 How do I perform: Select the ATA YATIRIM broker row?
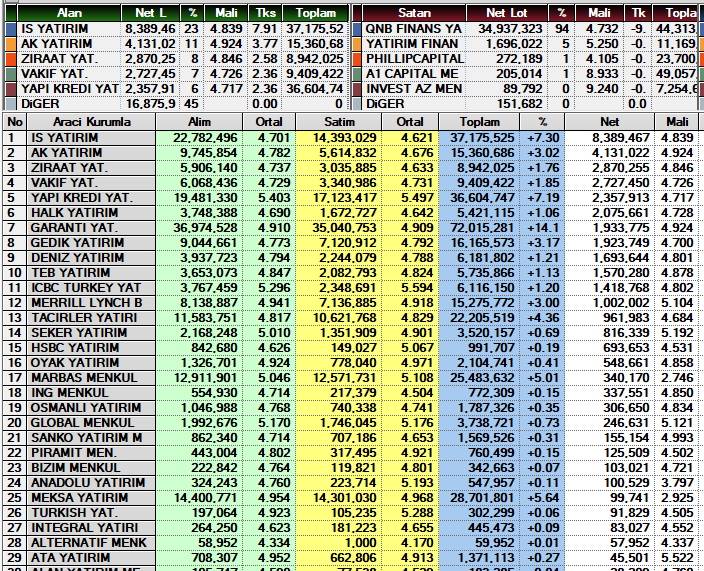click(351, 558)
